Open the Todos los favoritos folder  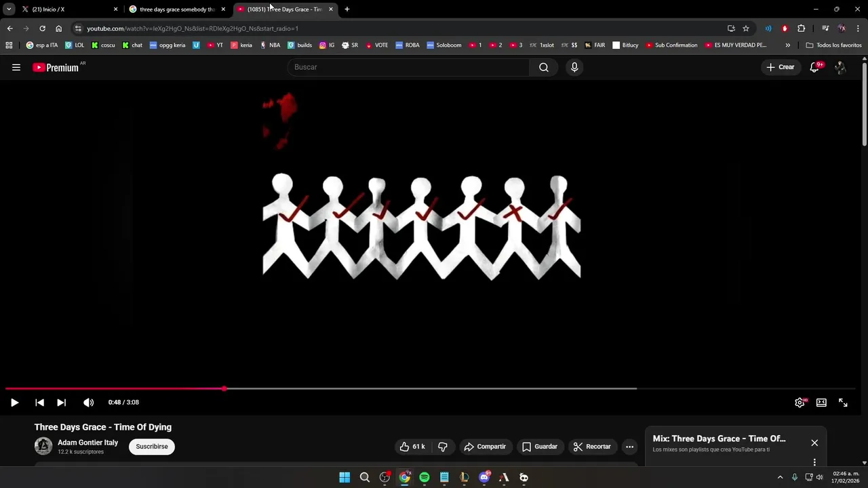pos(834,45)
